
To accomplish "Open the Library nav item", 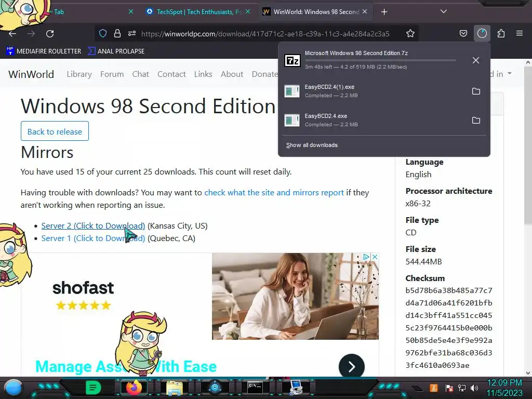I will [79, 74].
